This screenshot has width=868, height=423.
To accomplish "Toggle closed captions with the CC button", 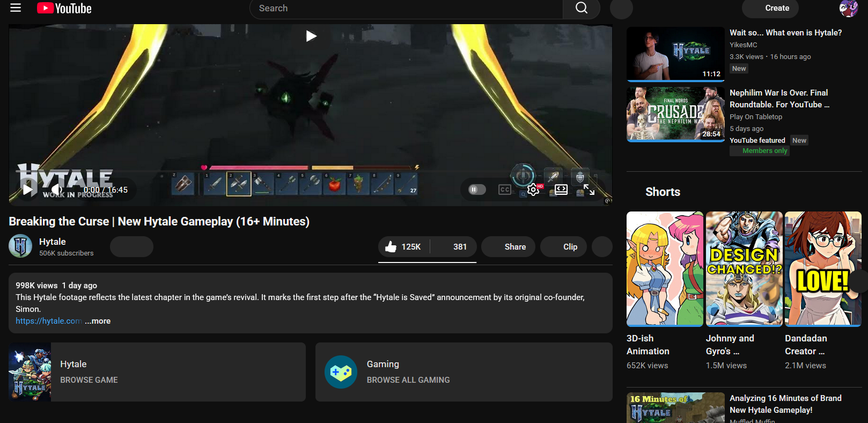I will [x=504, y=189].
